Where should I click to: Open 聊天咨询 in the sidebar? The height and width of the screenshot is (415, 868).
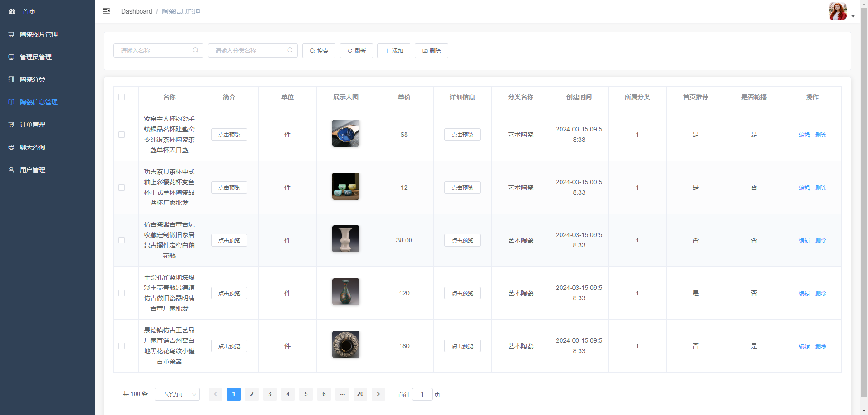point(33,147)
